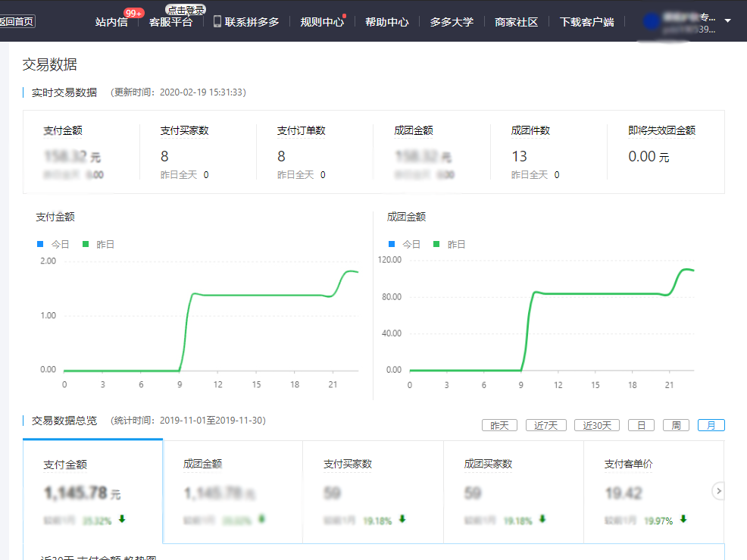Open 帮助中心 in the top navigation

point(386,22)
